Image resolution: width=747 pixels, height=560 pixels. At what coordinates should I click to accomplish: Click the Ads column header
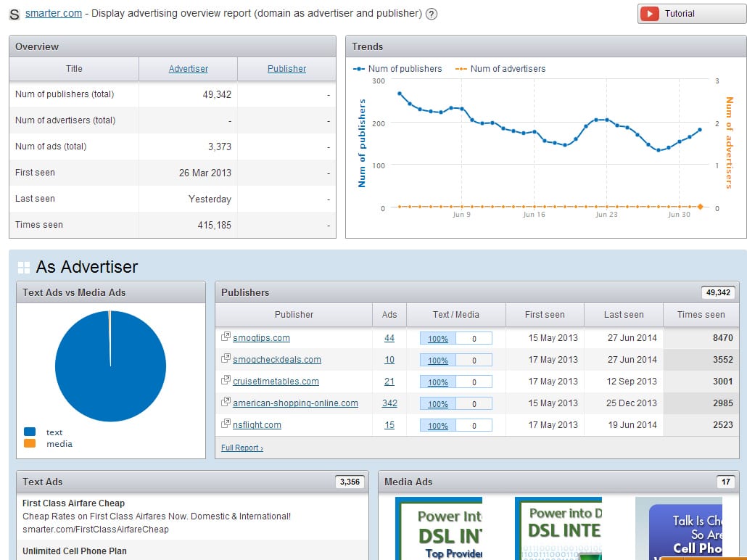coord(389,315)
